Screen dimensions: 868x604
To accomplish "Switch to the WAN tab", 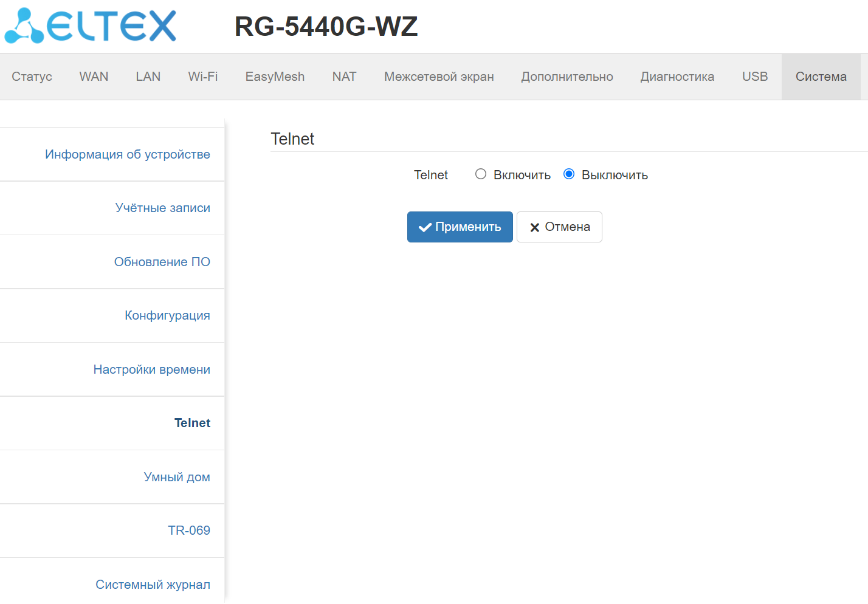I will coord(94,77).
